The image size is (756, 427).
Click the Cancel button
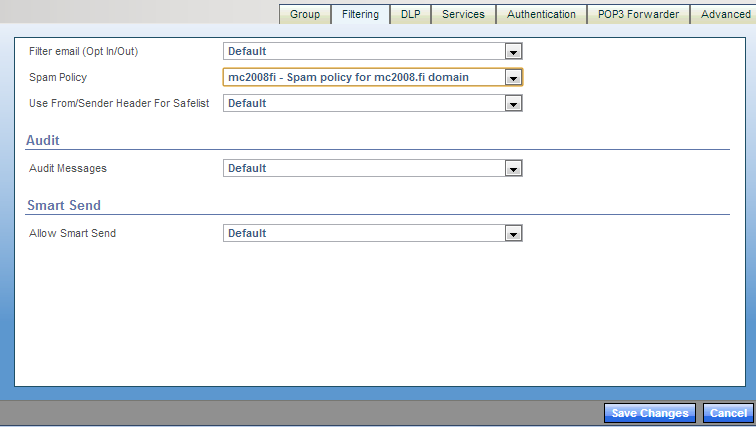(728, 413)
